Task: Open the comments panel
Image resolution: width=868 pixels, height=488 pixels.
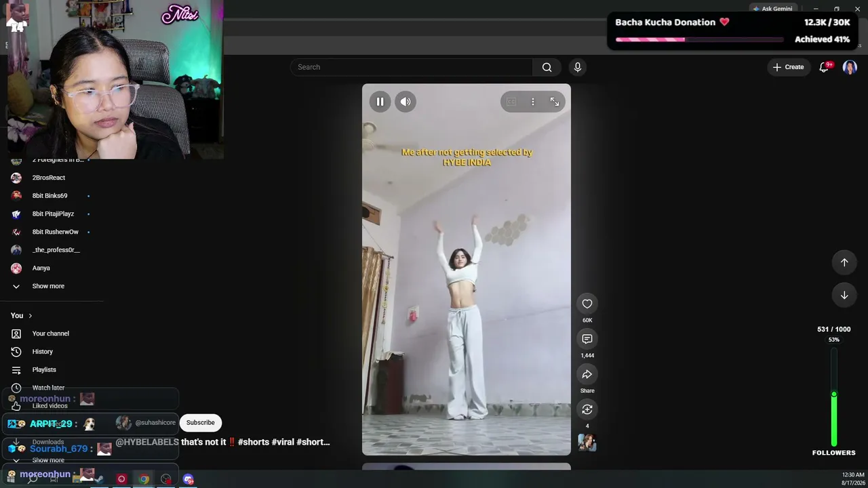Action: tap(587, 339)
